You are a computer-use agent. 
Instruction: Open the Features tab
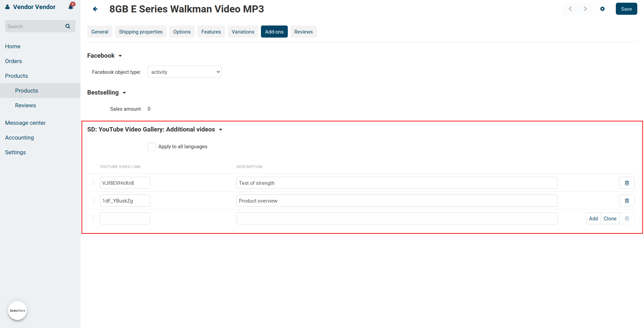pyautogui.click(x=211, y=32)
